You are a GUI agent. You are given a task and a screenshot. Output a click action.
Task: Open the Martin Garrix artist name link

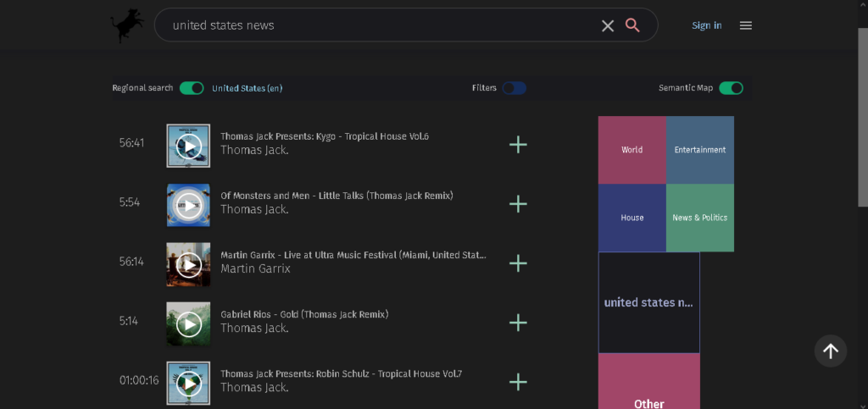point(255,268)
